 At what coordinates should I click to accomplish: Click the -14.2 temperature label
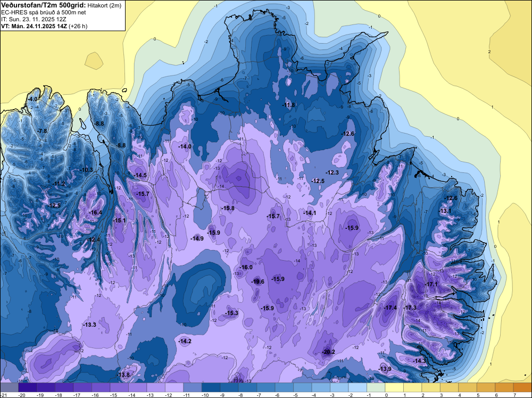185,342
